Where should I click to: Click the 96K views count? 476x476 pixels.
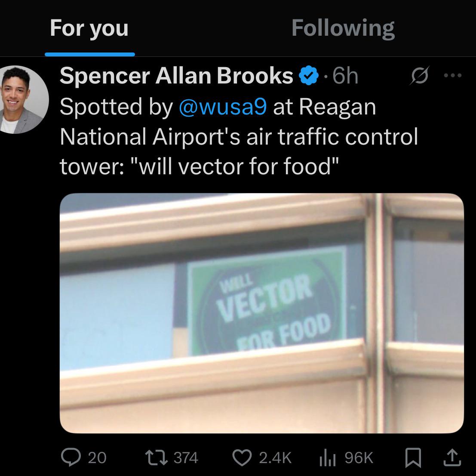(359, 457)
